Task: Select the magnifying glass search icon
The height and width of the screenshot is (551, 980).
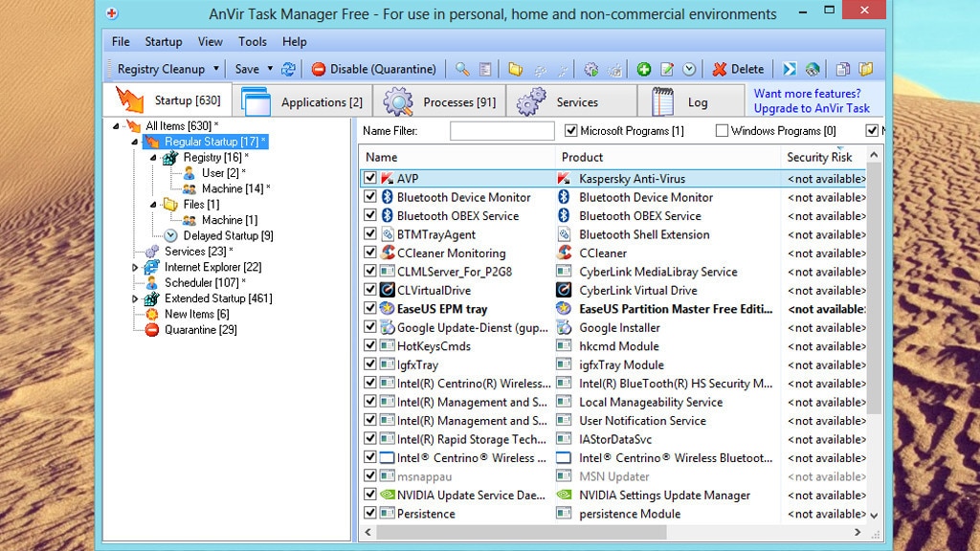Action: click(x=461, y=69)
